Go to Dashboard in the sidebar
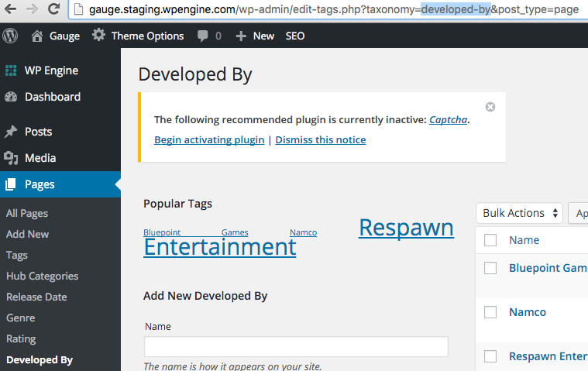 pyautogui.click(x=53, y=97)
